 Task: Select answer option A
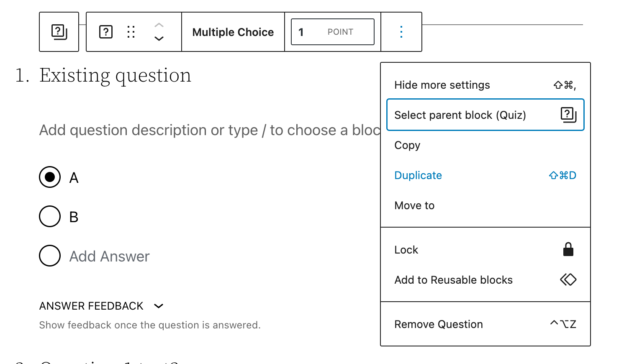click(x=49, y=177)
